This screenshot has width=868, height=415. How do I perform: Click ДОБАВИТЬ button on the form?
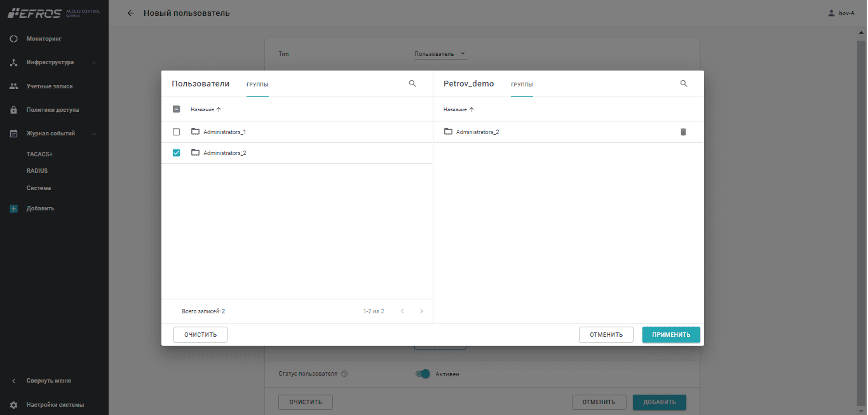click(x=659, y=402)
